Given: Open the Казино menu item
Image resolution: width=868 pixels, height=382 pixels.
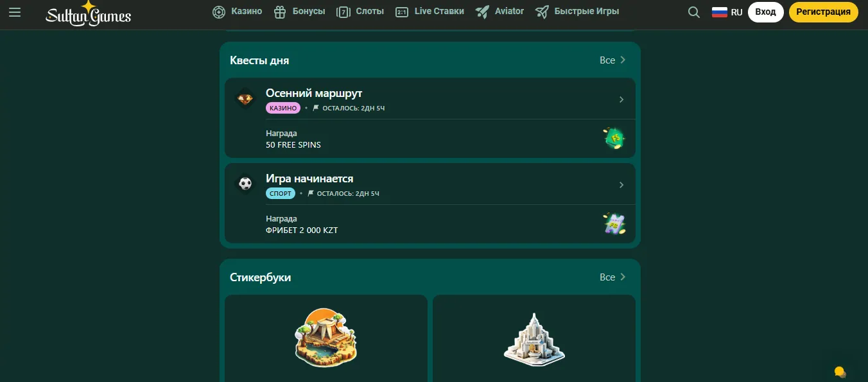Looking at the screenshot, I should [x=238, y=12].
